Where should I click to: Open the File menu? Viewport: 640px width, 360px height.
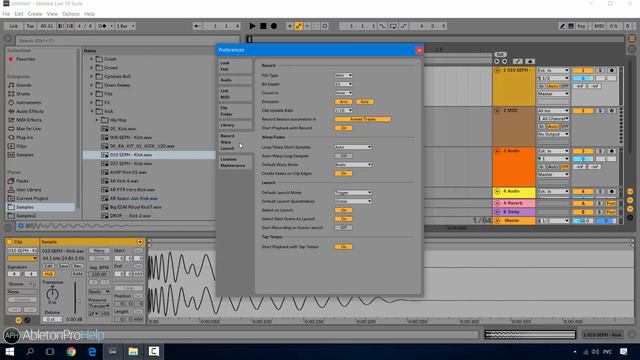(x=6, y=14)
